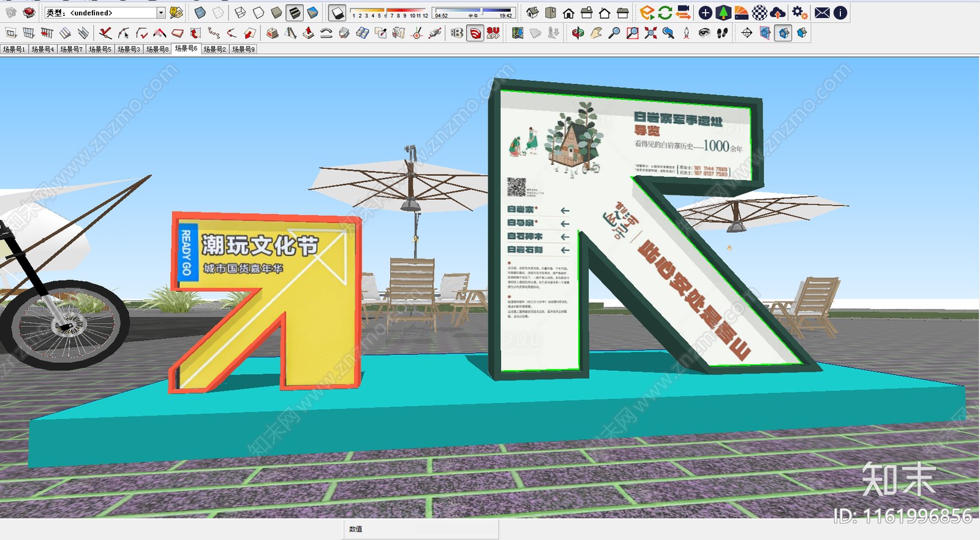Image resolution: width=980 pixels, height=540 pixels.
Task: Select Hidden Line face style
Action: pyautogui.click(x=258, y=12)
